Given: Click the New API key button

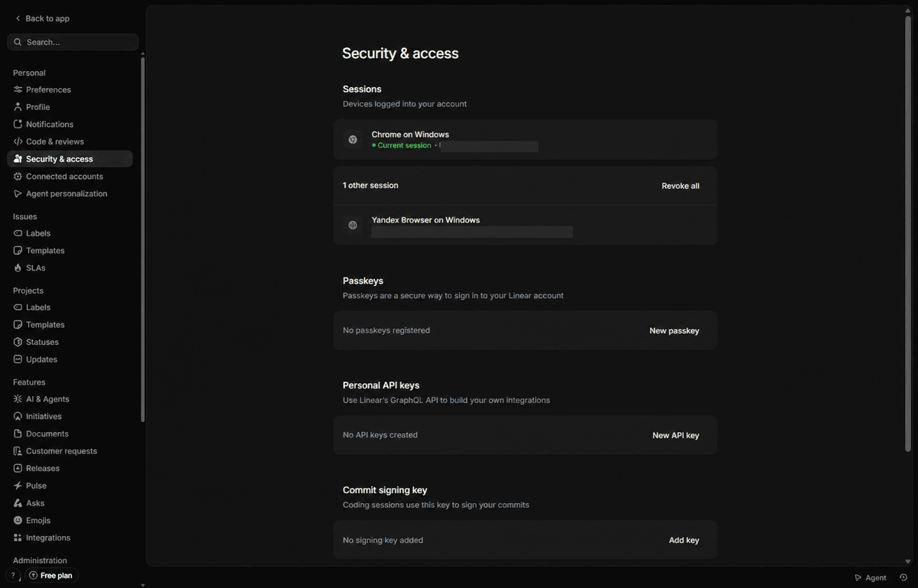Looking at the screenshot, I should click(x=675, y=435).
